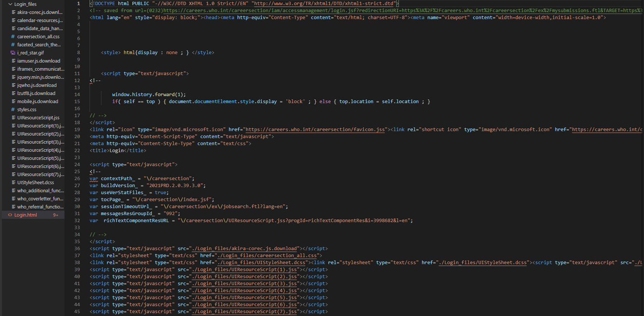This screenshot has width=644, height=316.
Task: Follow the xhtml1-strict.dtd URL on line 1
Action: 324,4
